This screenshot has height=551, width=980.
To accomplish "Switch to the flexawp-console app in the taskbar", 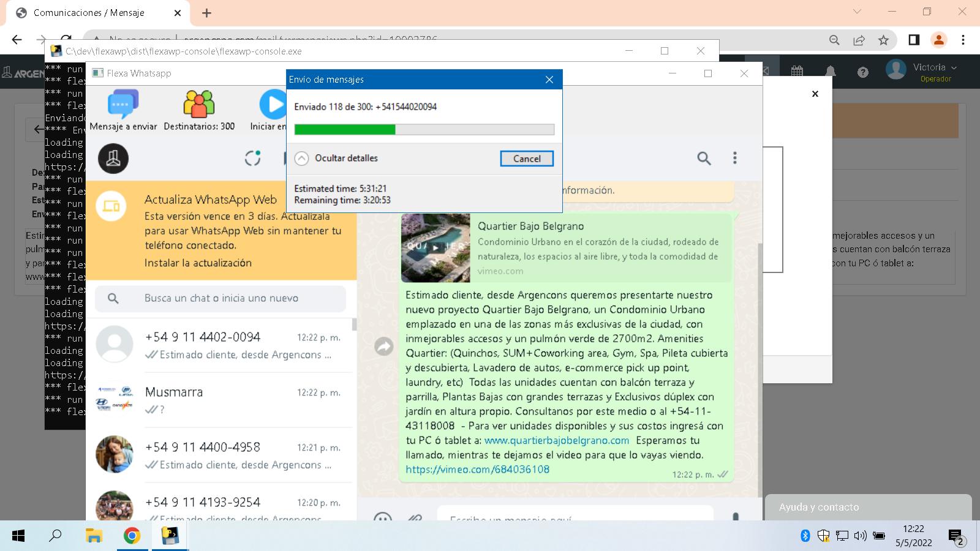I will (170, 536).
